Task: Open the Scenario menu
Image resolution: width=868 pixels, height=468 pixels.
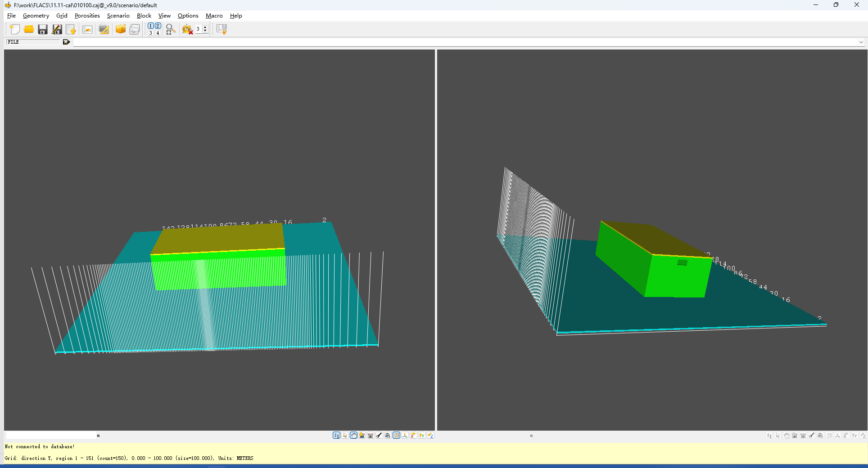Action: tap(118, 16)
